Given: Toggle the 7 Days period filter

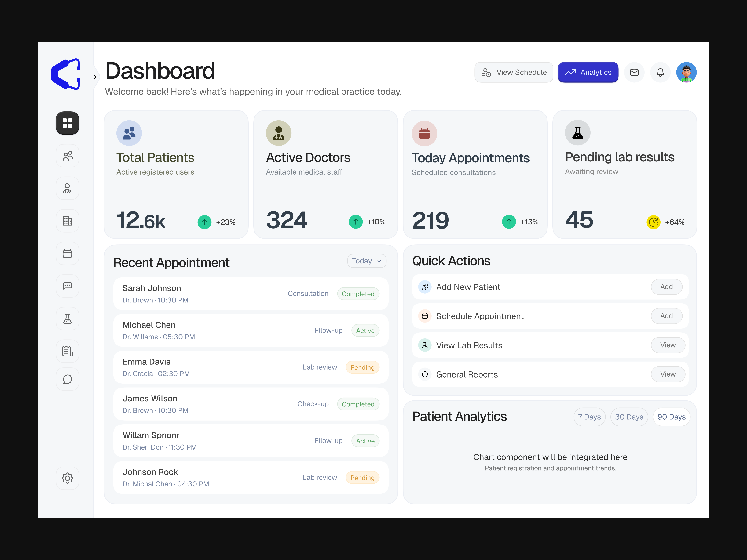Looking at the screenshot, I should [589, 417].
